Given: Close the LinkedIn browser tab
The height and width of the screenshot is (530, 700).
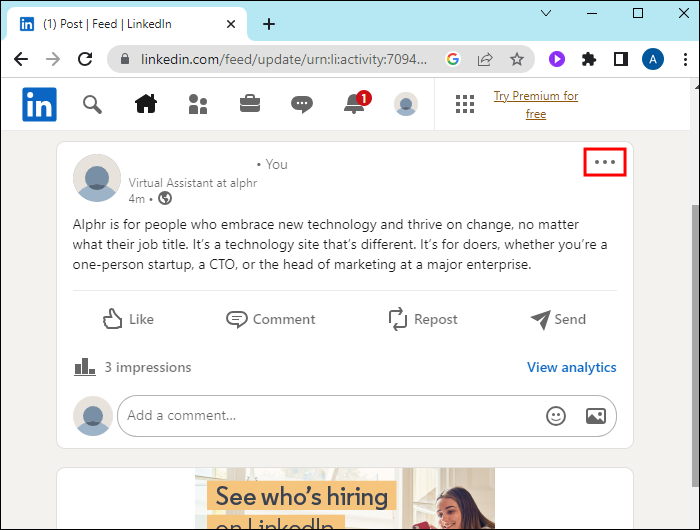Looking at the screenshot, I should [x=231, y=24].
